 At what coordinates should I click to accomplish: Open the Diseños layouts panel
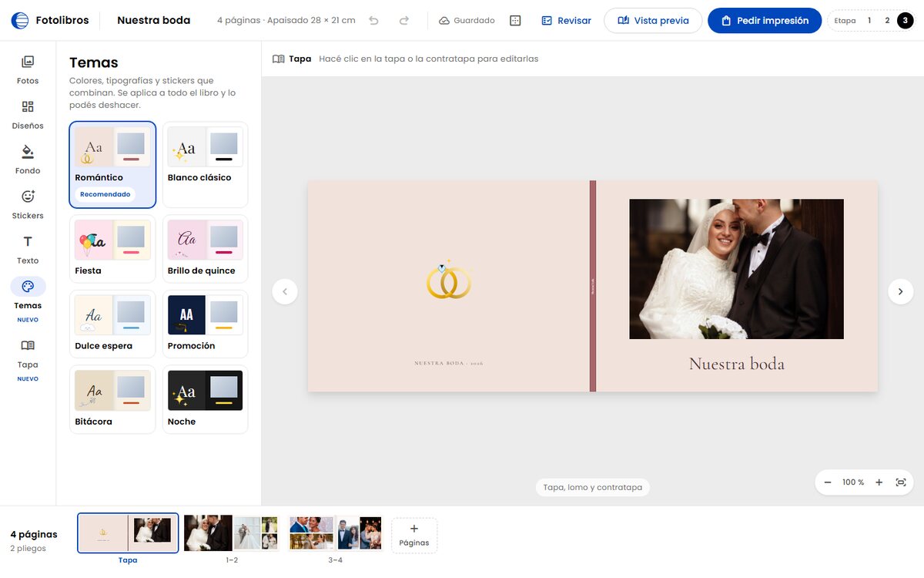coord(28,115)
